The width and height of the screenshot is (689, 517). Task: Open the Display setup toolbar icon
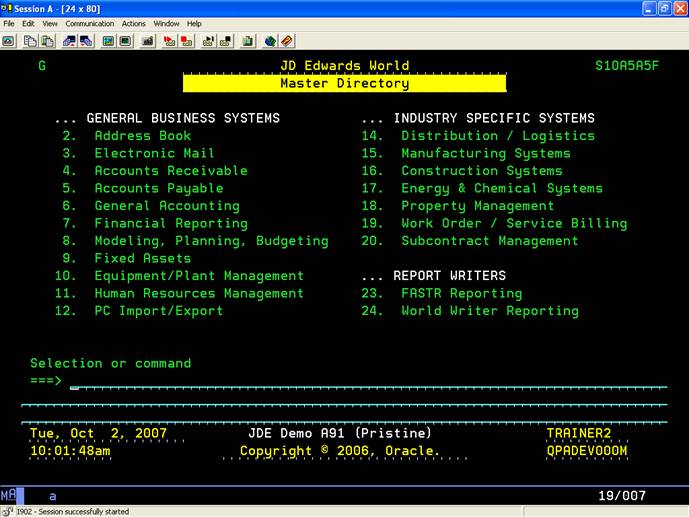point(108,41)
